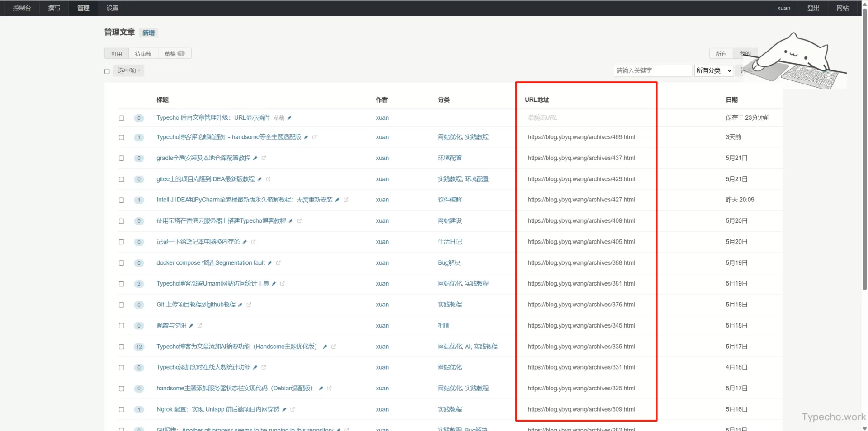Open the 所有分类 category filter dropdown
The image size is (868, 431).
coord(713,70)
